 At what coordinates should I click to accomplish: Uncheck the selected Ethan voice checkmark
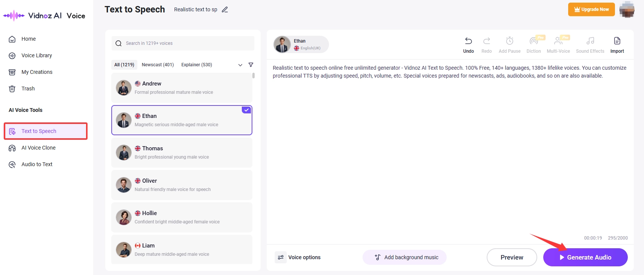tap(246, 110)
